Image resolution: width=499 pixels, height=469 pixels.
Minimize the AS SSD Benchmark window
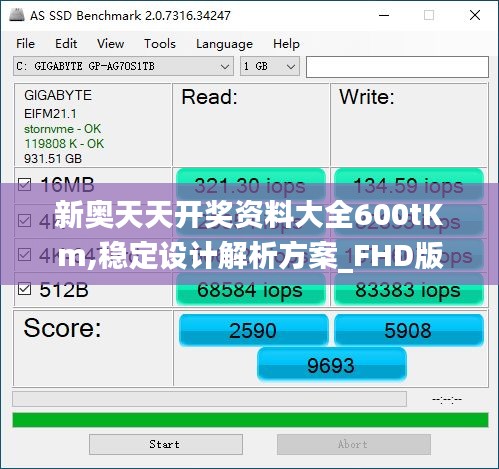pos(384,15)
